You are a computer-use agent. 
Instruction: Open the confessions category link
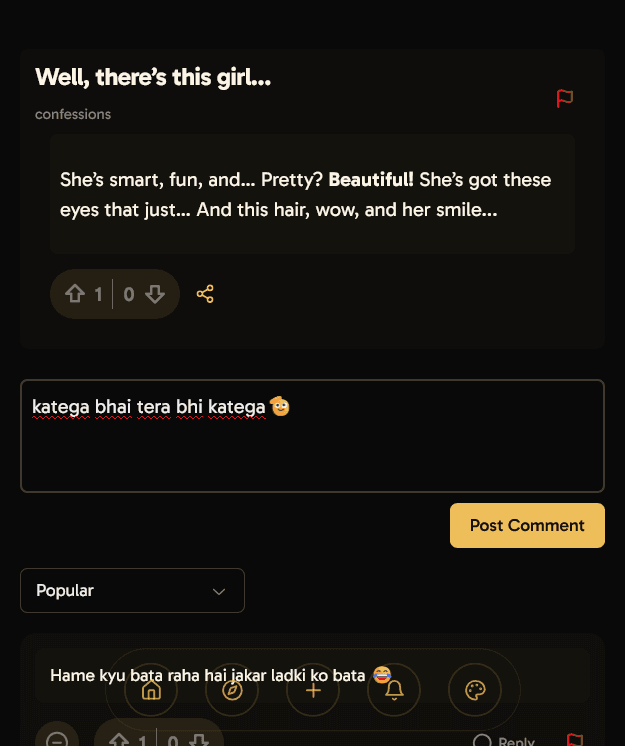click(x=73, y=114)
